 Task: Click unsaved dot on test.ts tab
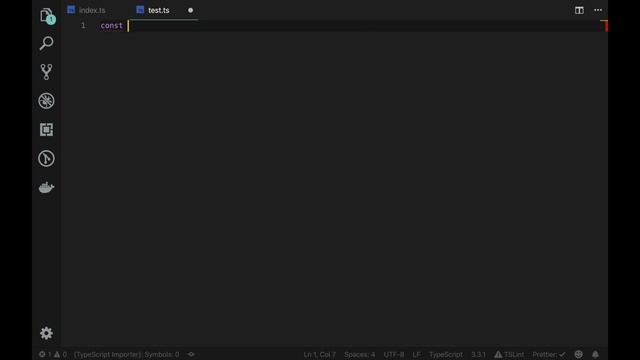tap(190, 10)
